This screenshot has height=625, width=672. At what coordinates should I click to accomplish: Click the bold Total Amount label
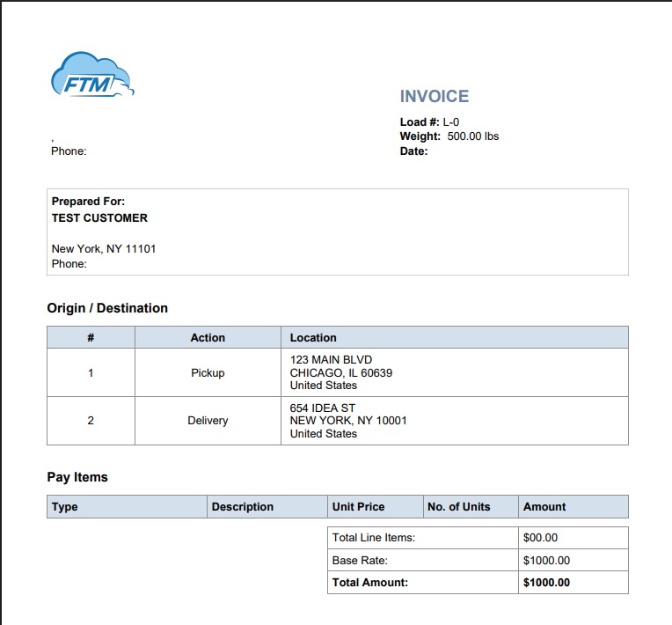(370, 583)
